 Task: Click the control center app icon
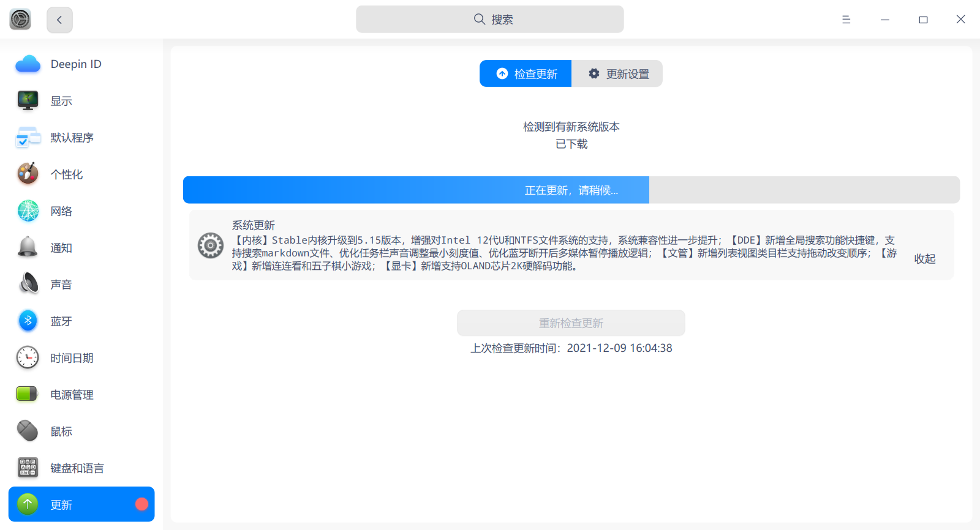coord(20,20)
